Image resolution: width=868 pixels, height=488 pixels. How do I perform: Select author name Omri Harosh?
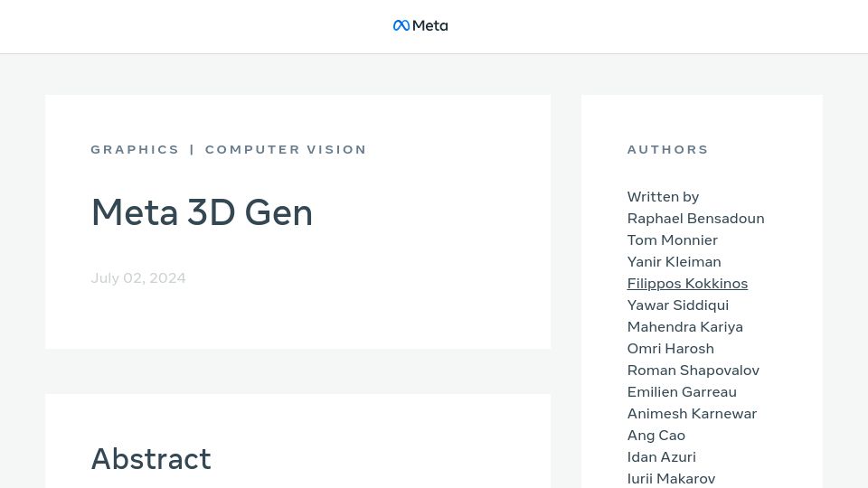[x=670, y=349]
